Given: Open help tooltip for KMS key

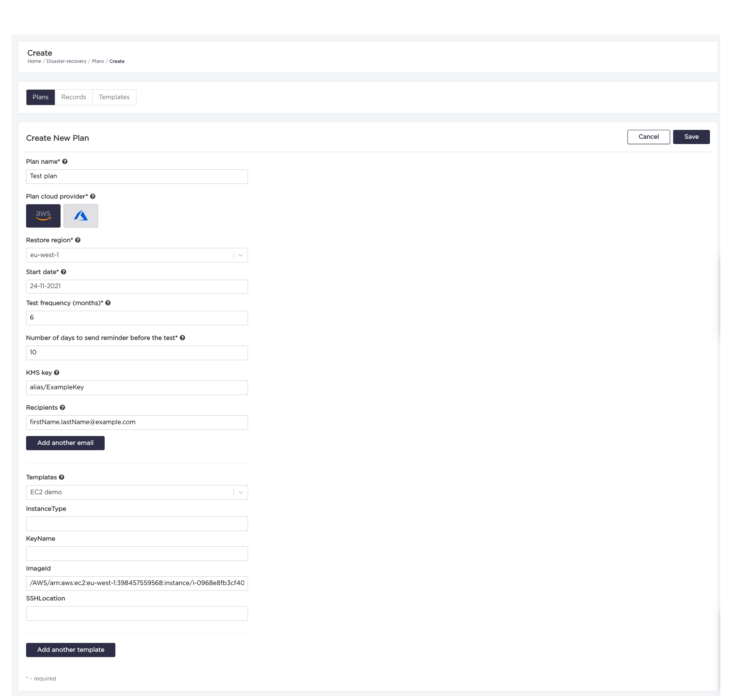Looking at the screenshot, I should point(56,372).
